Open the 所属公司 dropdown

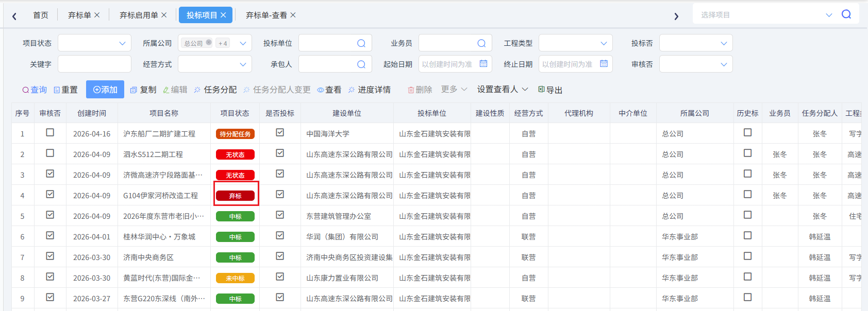[243, 43]
